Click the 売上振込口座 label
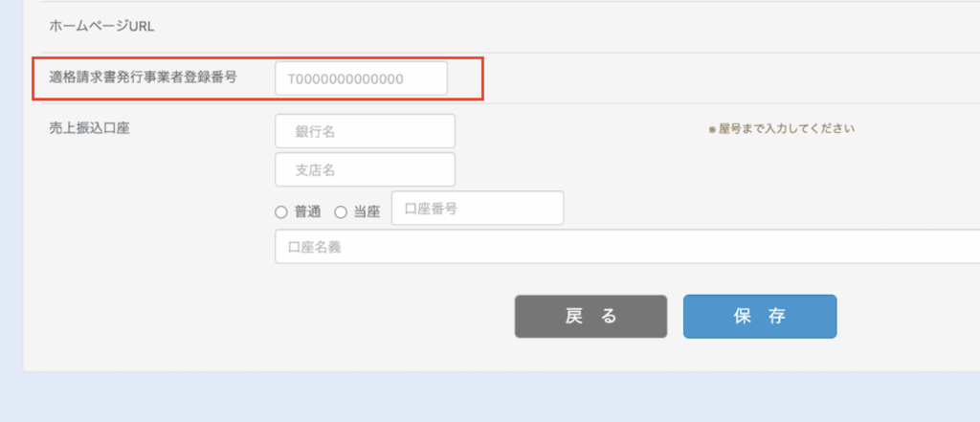 pyautogui.click(x=89, y=129)
